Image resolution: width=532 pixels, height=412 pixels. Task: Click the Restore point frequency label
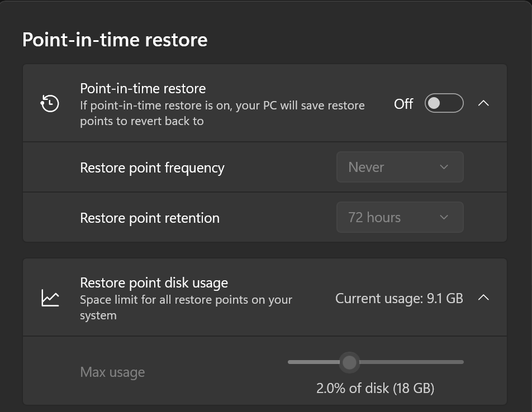pyautogui.click(x=152, y=167)
